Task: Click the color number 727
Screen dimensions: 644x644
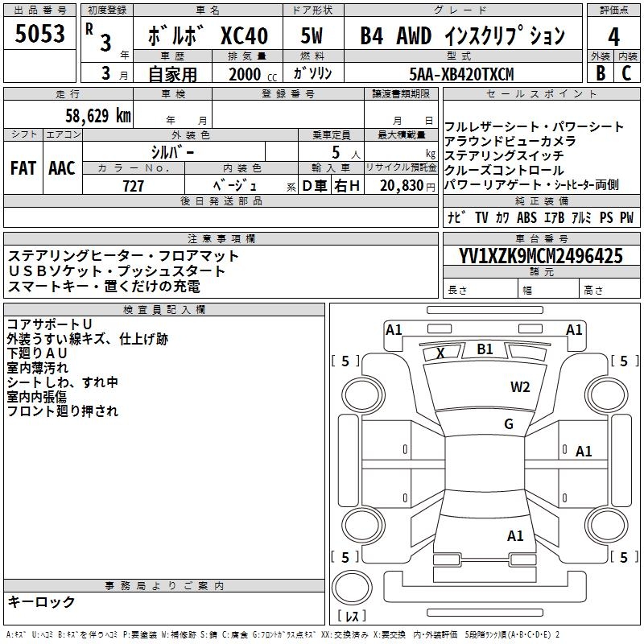Action: point(133,186)
